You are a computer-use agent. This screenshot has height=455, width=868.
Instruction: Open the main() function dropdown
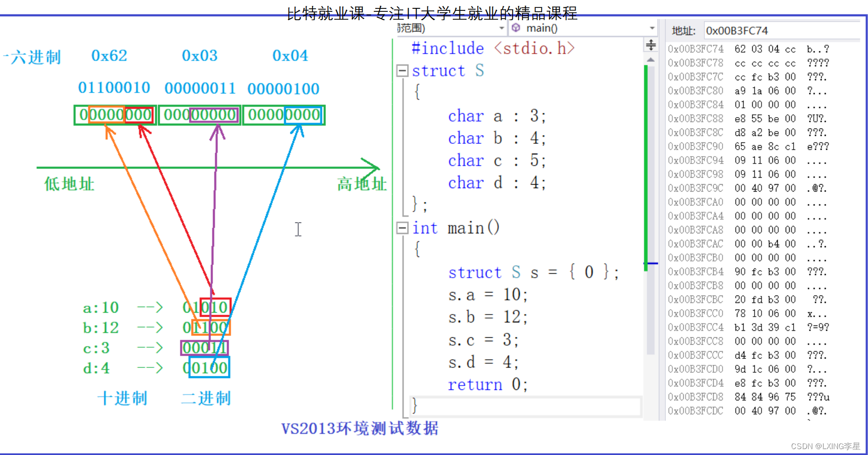click(x=652, y=28)
